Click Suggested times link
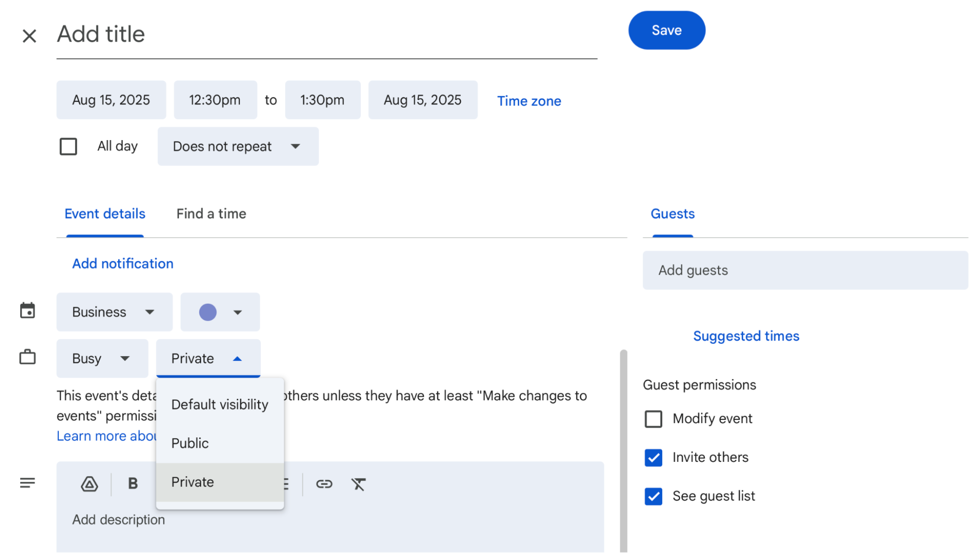 point(746,336)
